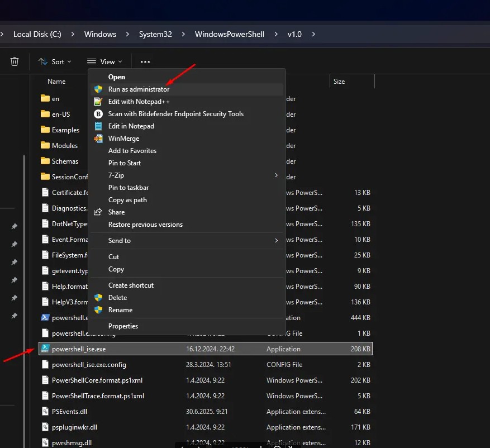Select the powershell_ise.exe.config file

tap(89, 365)
